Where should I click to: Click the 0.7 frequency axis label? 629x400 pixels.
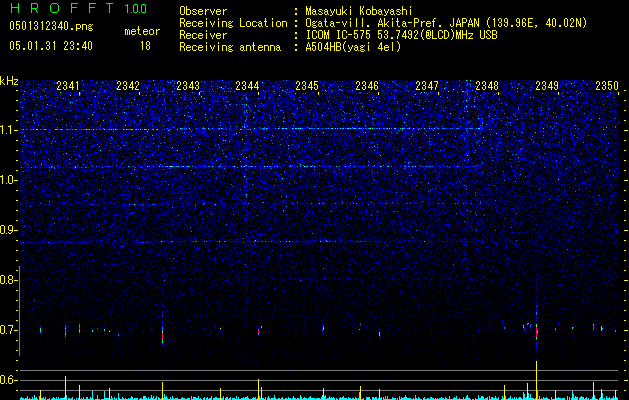click(x=9, y=330)
